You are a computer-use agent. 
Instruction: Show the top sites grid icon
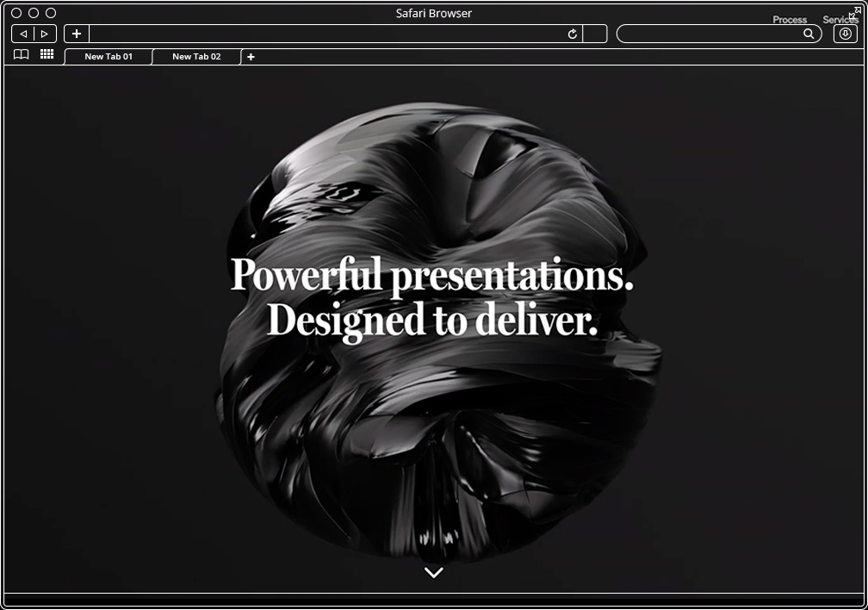point(47,54)
